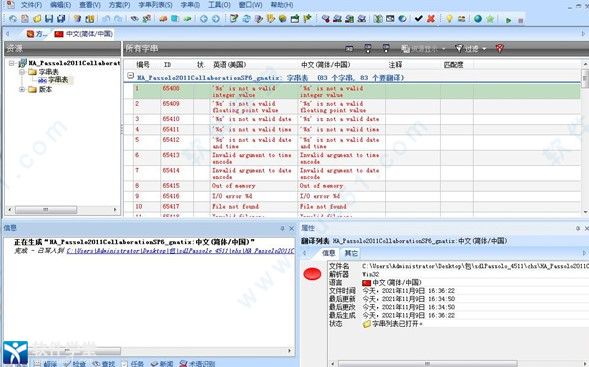This screenshot has height=367, width=589.
Task: Click the first view-mode icon in 所有字串 header
Action: pyautogui.click(x=349, y=48)
